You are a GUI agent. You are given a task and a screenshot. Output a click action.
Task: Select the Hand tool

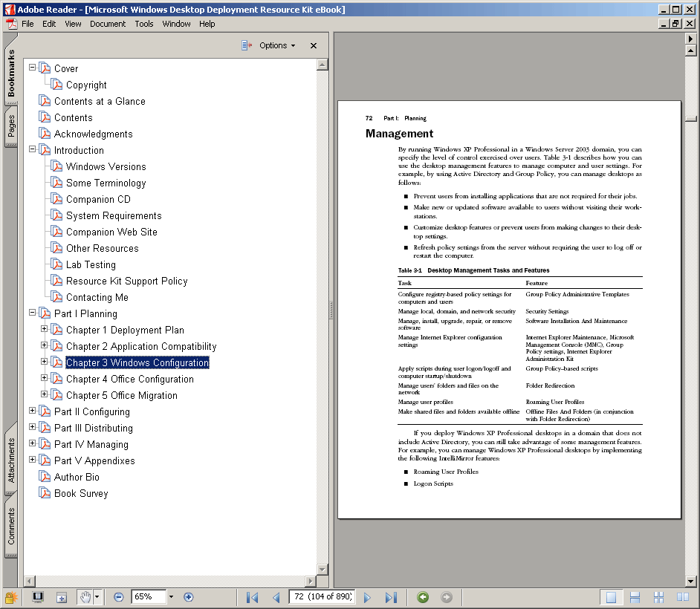click(85, 597)
